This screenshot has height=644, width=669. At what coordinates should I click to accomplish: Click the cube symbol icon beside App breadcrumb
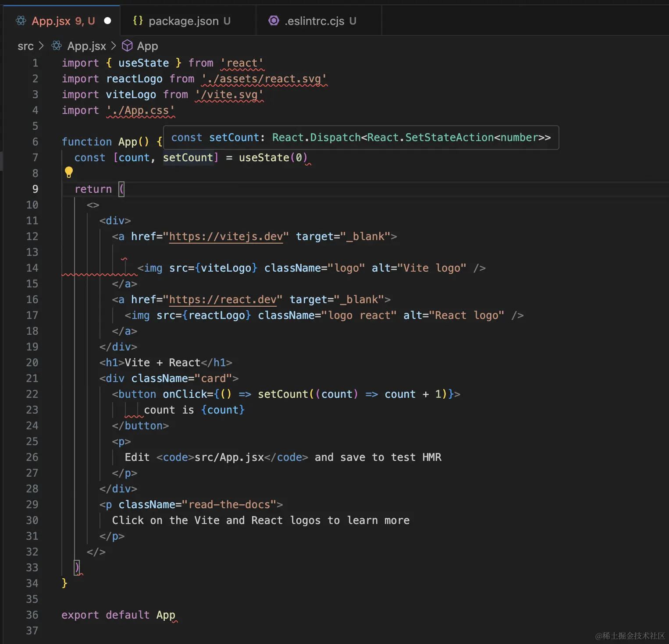[x=127, y=46]
